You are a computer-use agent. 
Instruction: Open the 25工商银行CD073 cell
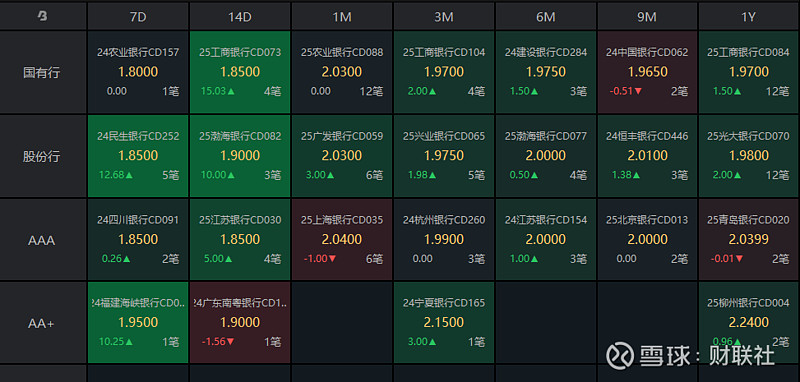(x=240, y=72)
